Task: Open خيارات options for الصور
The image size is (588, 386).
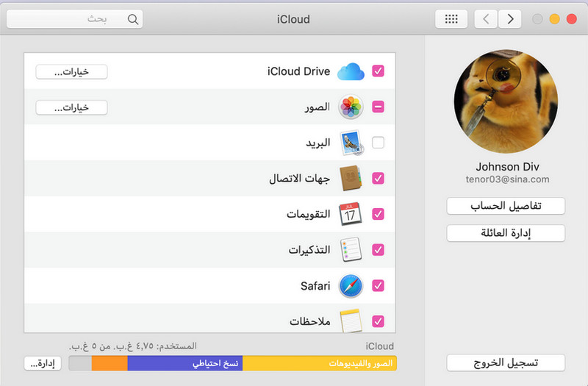Action: [x=71, y=107]
